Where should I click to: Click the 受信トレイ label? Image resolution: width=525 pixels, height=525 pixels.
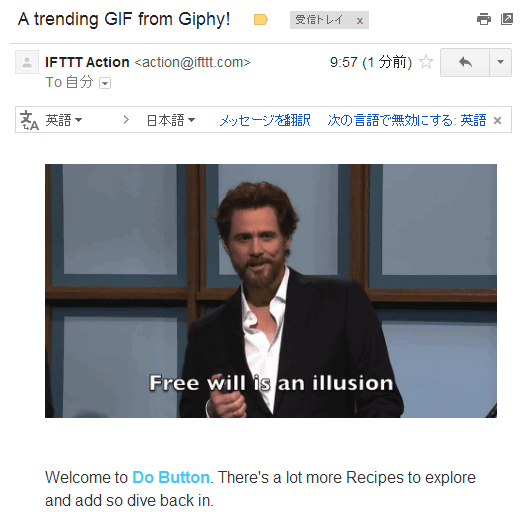coord(319,20)
